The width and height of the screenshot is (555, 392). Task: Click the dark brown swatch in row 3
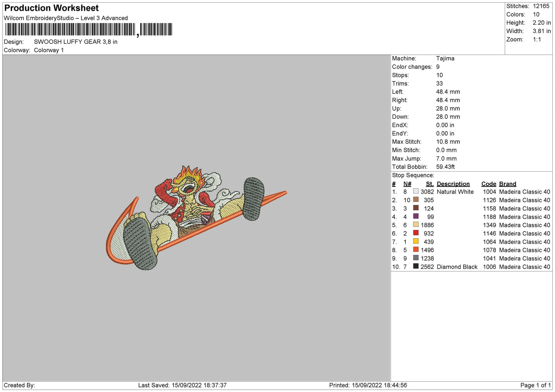(416, 208)
